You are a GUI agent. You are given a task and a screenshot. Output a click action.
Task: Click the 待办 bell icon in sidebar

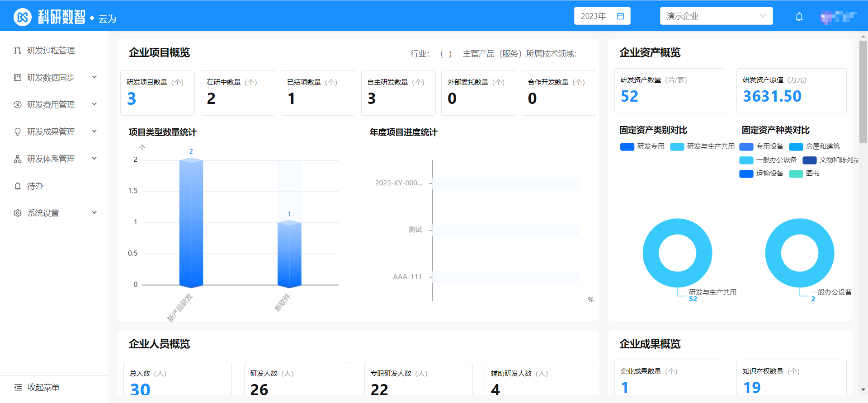(18, 186)
